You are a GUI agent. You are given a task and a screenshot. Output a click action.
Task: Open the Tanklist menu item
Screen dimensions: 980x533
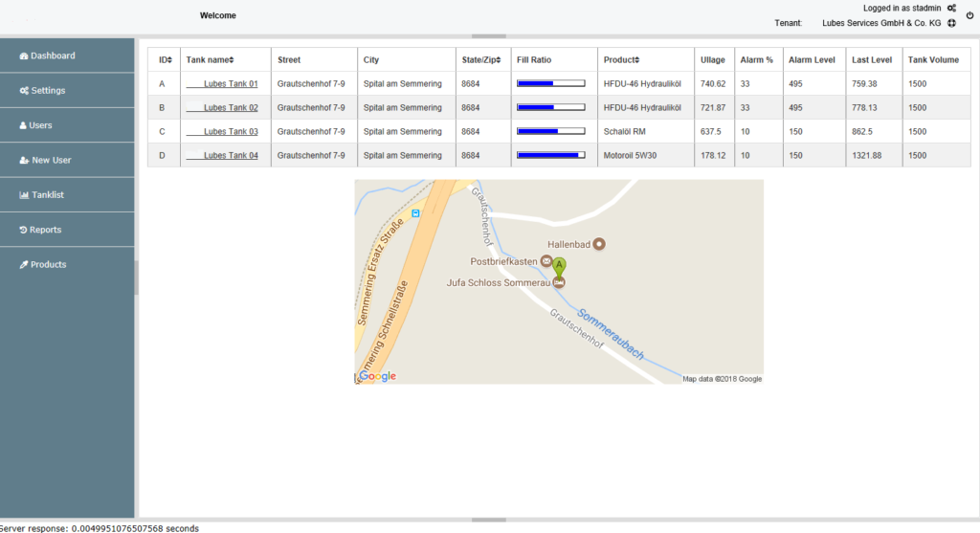[x=67, y=195]
